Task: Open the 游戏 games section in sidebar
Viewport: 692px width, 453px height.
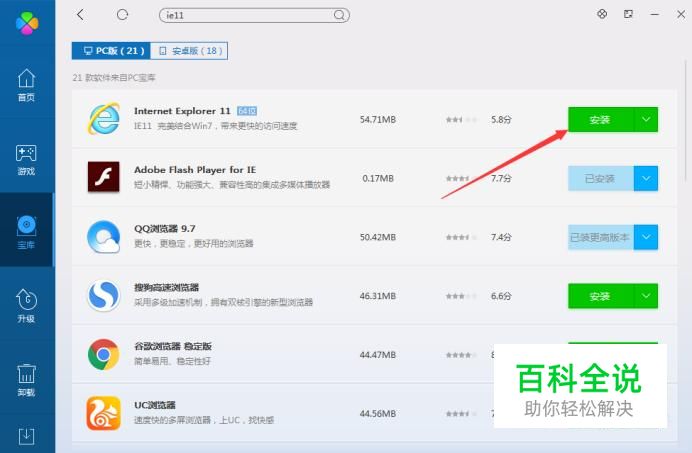Action: pyautogui.click(x=26, y=160)
